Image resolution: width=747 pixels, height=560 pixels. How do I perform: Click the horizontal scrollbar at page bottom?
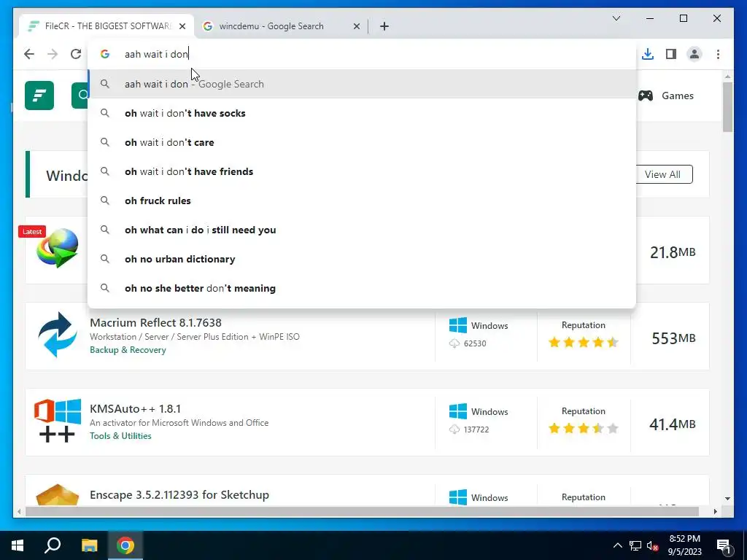362,511
